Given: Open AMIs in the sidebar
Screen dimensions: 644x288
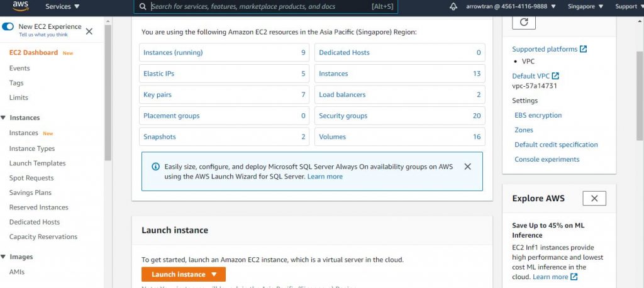Looking at the screenshot, I should [17, 272].
